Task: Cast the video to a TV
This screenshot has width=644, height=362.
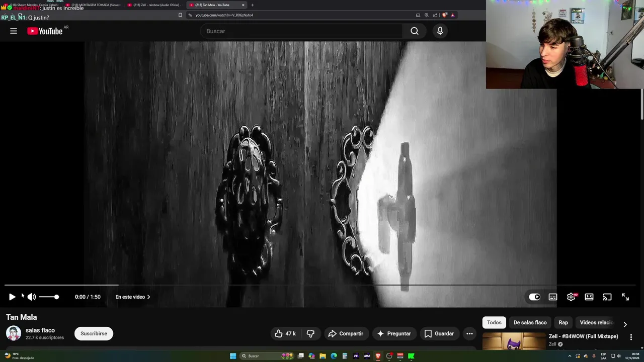Action: coord(607,297)
